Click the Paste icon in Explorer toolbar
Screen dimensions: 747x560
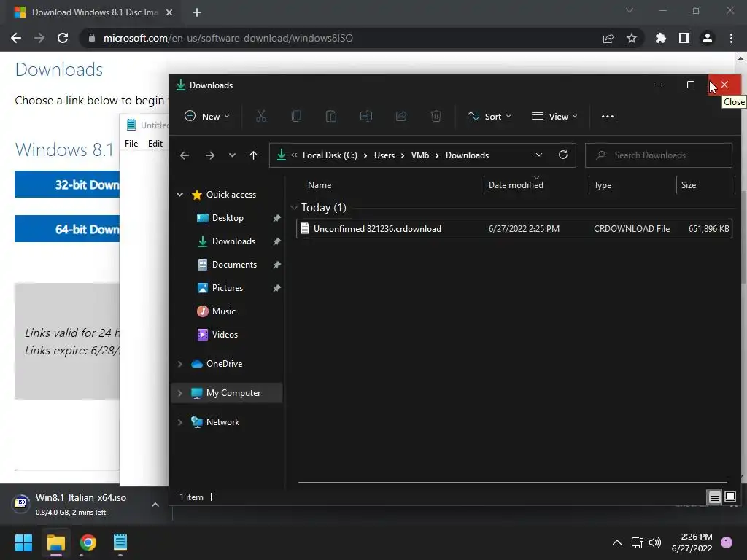(x=330, y=116)
